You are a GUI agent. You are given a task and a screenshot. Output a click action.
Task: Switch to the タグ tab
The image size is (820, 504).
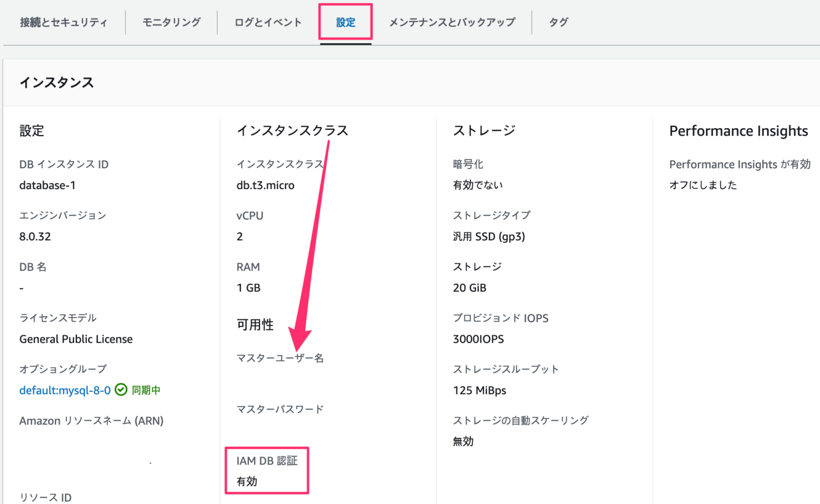tap(558, 22)
